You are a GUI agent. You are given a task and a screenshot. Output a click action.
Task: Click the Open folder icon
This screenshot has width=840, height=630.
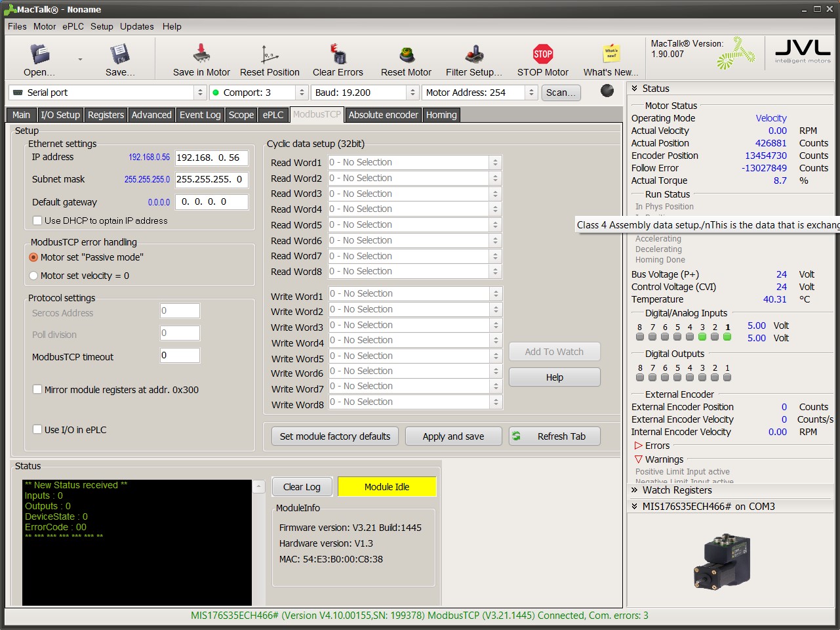[39, 54]
